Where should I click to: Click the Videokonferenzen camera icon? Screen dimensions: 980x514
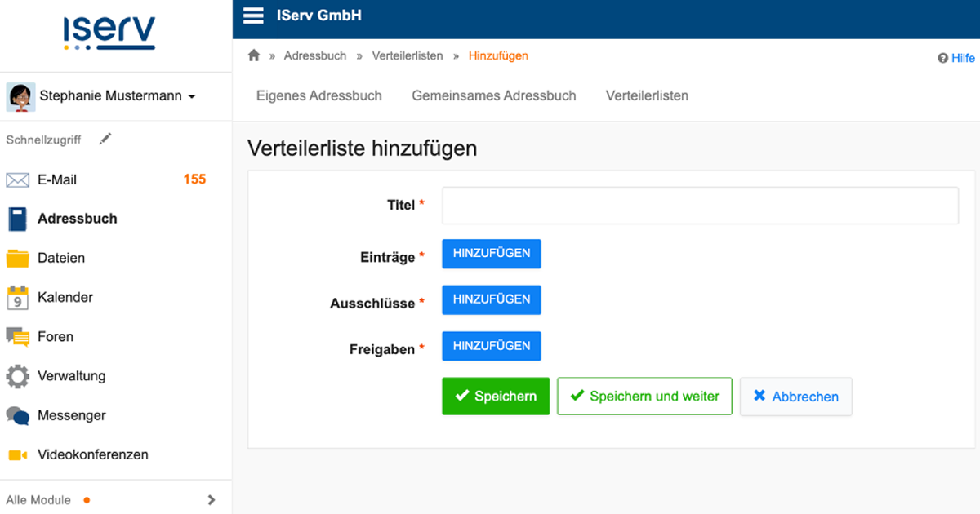coord(18,454)
